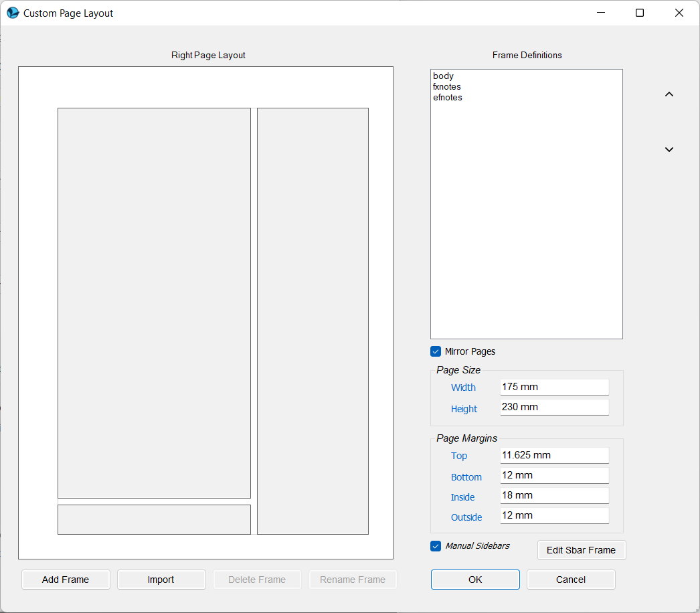Cancel the page layout dialog
Viewport: 700px width, 613px height.
coord(571,580)
